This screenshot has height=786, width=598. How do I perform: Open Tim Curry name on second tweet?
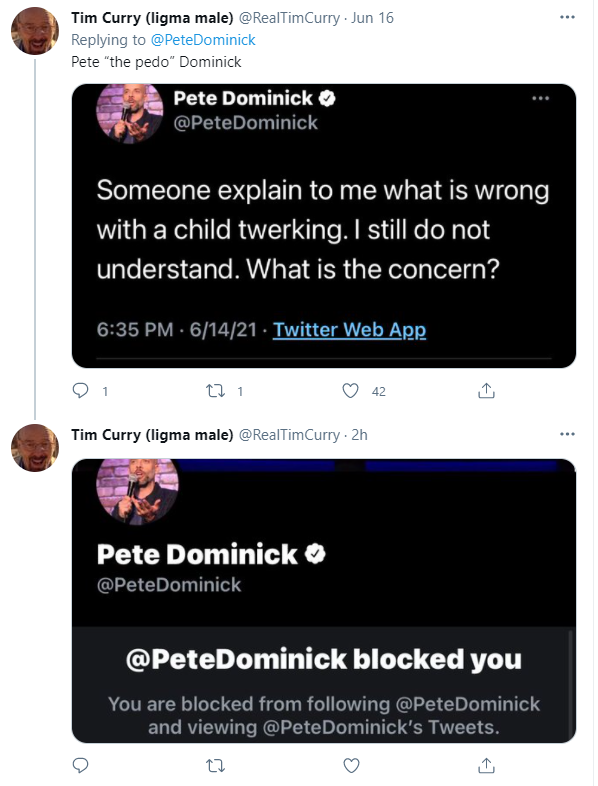pyautogui.click(x=152, y=435)
